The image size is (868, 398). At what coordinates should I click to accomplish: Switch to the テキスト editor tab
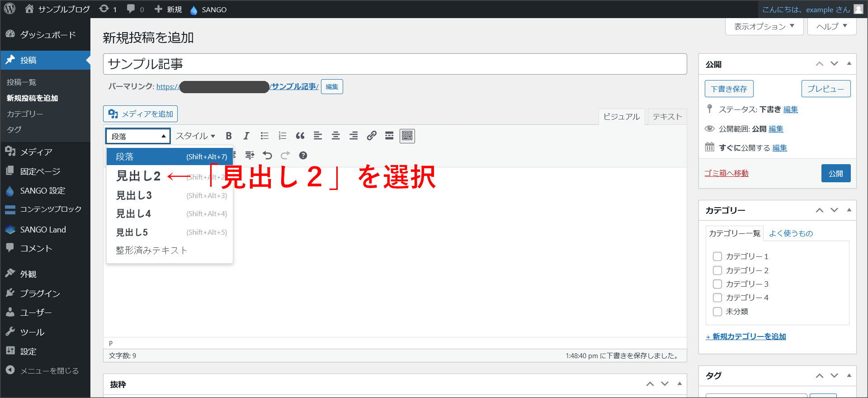point(667,117)
